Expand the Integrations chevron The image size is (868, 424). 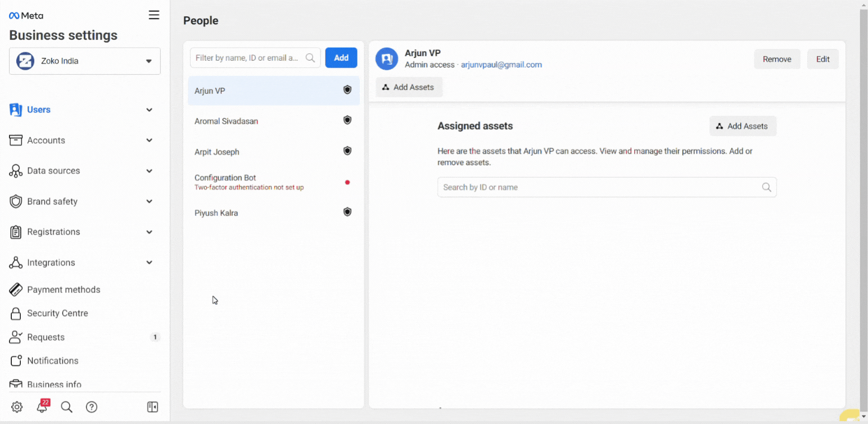click(149, 262)
